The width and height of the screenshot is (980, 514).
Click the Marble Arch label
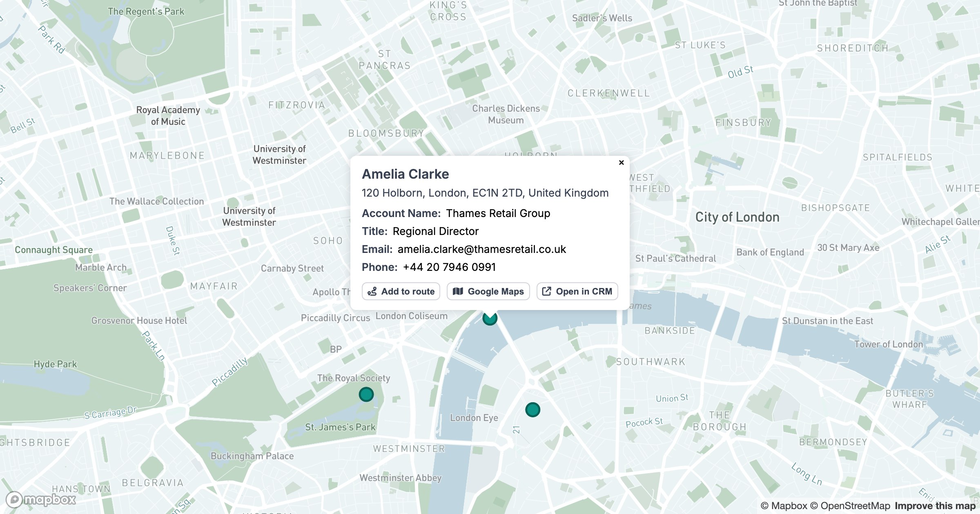pyautogui.click(x=101, y=268)
